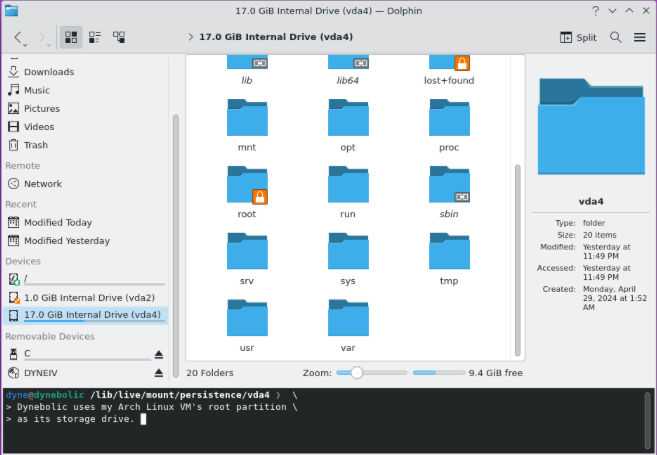The height and width of the screenshot is (455, 657).
Task: Expand the breadcrumb path chevron
Action: pos(190,37)
